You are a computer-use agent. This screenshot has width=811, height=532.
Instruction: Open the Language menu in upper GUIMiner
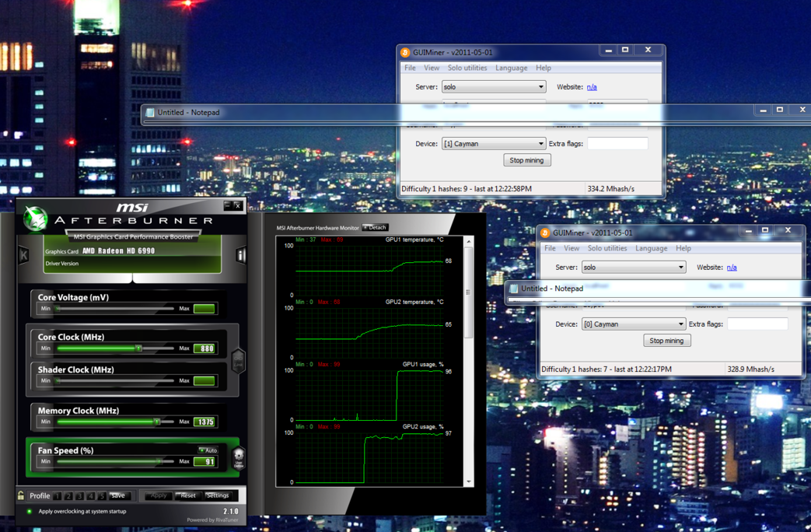coord(512,68)
